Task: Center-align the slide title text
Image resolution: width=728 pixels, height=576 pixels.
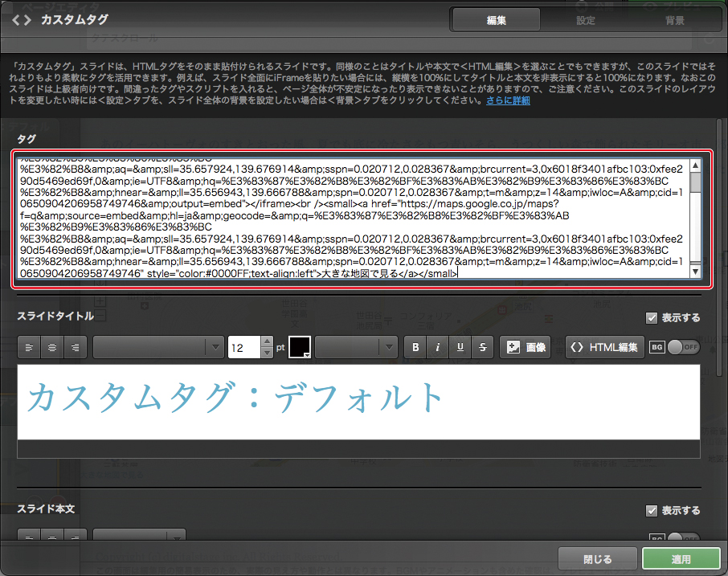Action: click(52, 347)
